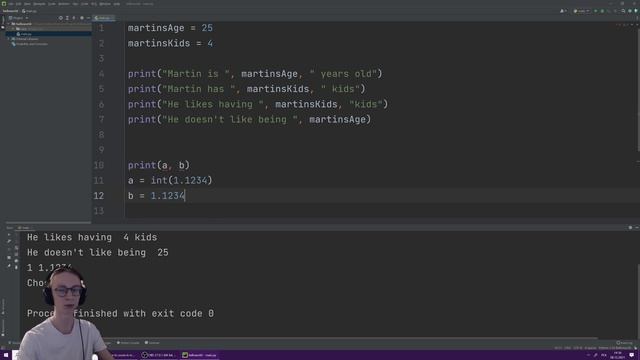Expand External Libraries node
The height and width of the screenshot is (360, 640).
pos(8,39)
